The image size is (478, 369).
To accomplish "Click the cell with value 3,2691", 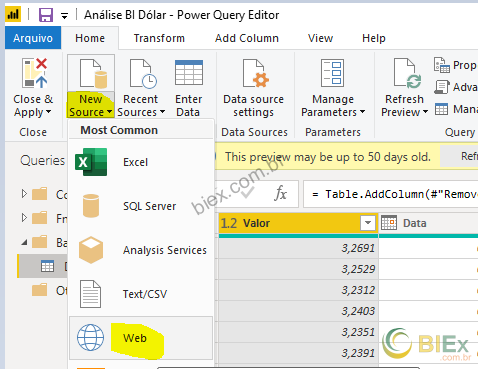I will click(298, 248).
